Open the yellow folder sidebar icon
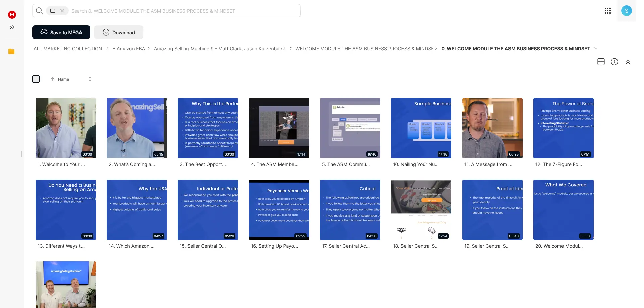The width and height of the screenshot is (644, 308). point(11,51)
